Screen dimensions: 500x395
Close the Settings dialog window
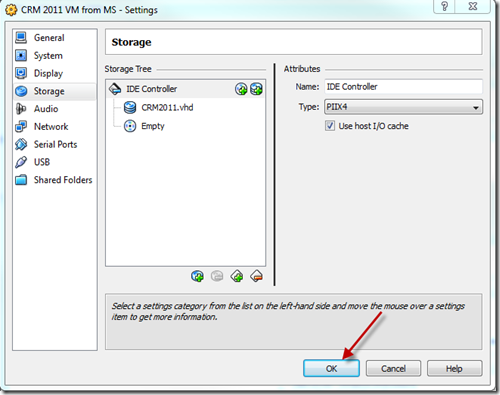click(473, 6)
